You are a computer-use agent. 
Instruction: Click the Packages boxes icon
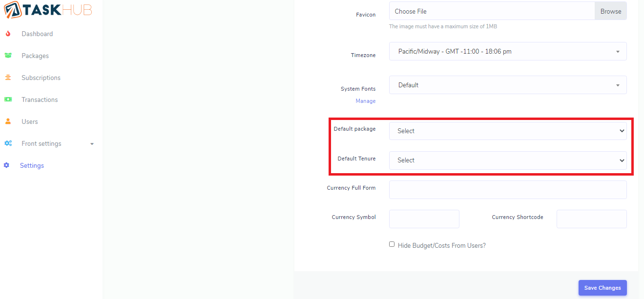click(8, 56)
